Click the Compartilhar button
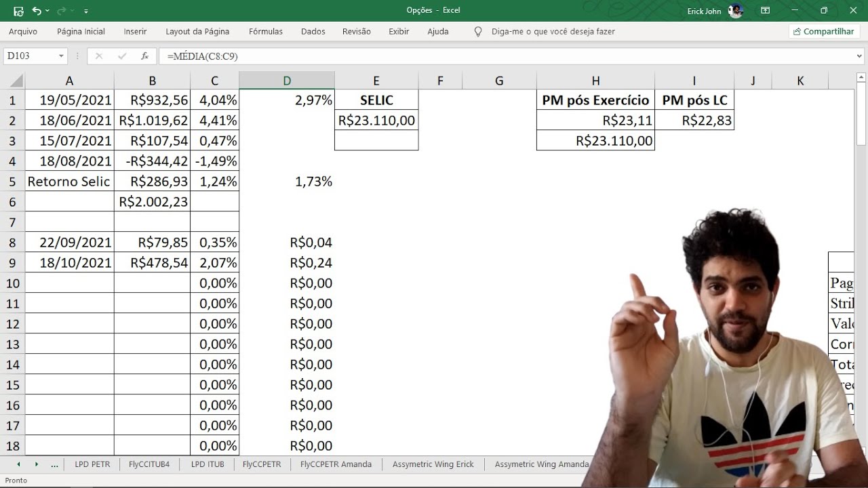This screenshot has height=488, width=868. click(x=825, y=31)
